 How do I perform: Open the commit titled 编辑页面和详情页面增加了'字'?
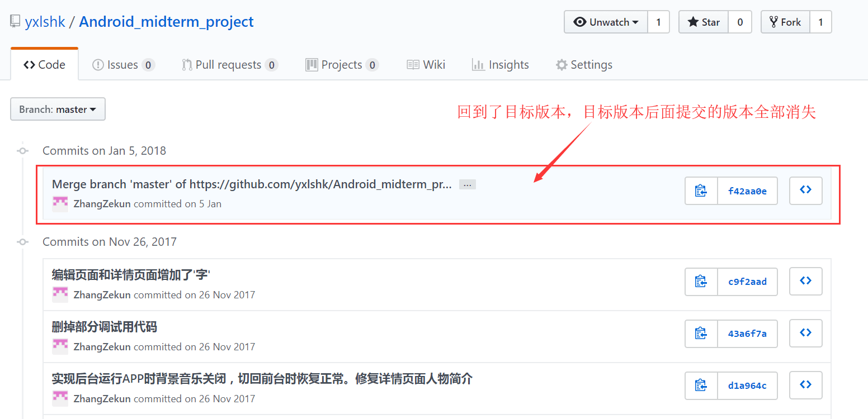click(x=131, y=275)
